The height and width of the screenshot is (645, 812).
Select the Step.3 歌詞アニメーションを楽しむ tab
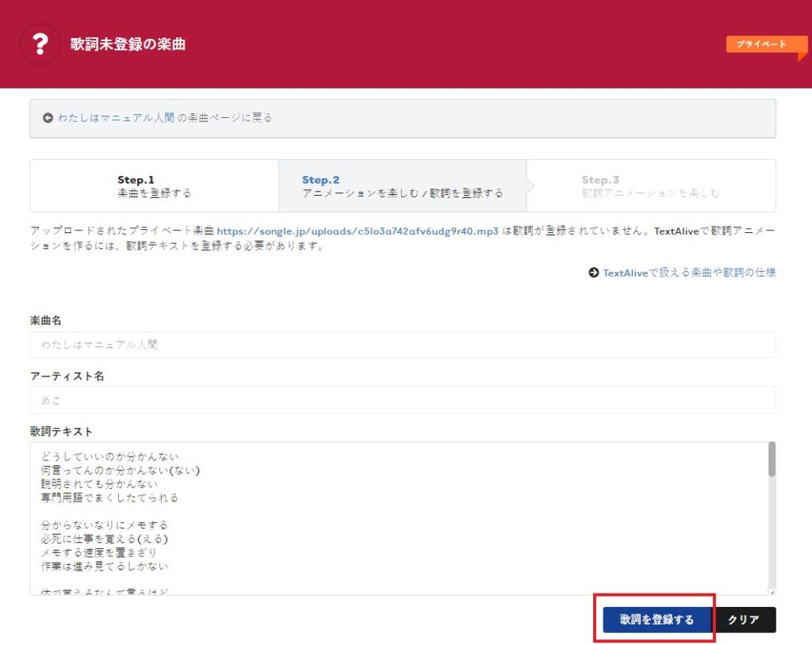[626, 185]
